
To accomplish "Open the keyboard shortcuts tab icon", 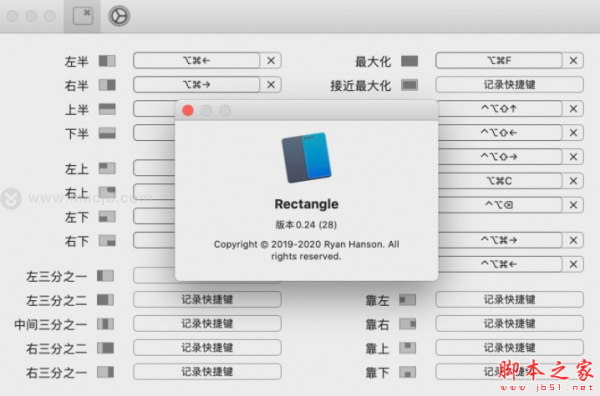I will 83,16.
